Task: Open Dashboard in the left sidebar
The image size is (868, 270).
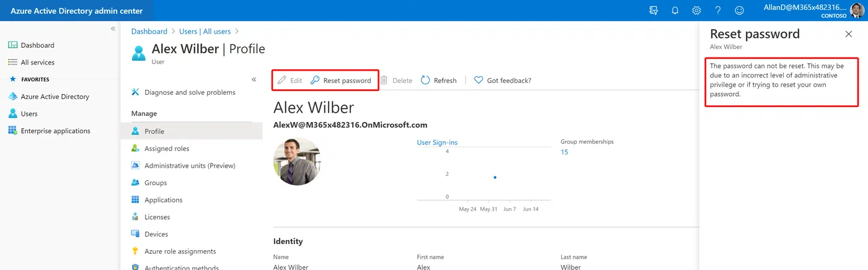Action: (37, 45)
